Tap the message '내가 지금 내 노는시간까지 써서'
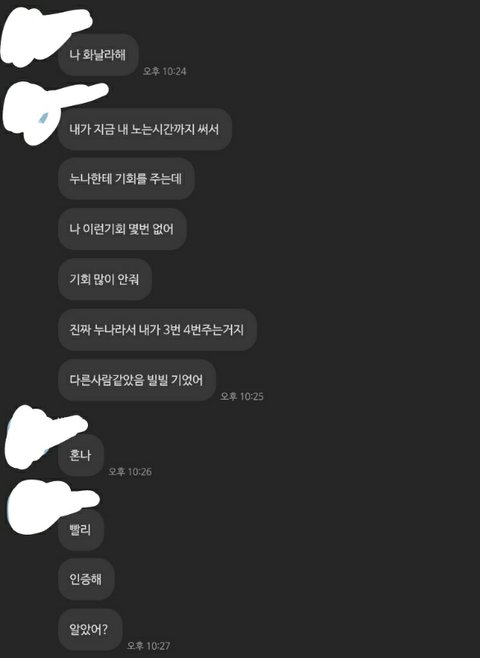Viewport: 480px width, 658px height. pyautogui.click(x=145, y=129)
